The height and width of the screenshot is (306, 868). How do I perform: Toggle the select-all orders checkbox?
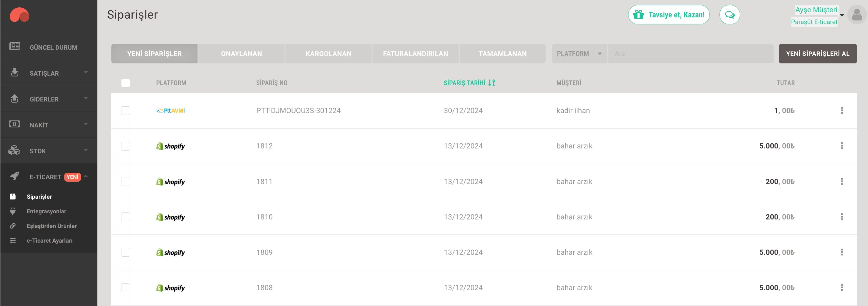click(x=125, y=83)
